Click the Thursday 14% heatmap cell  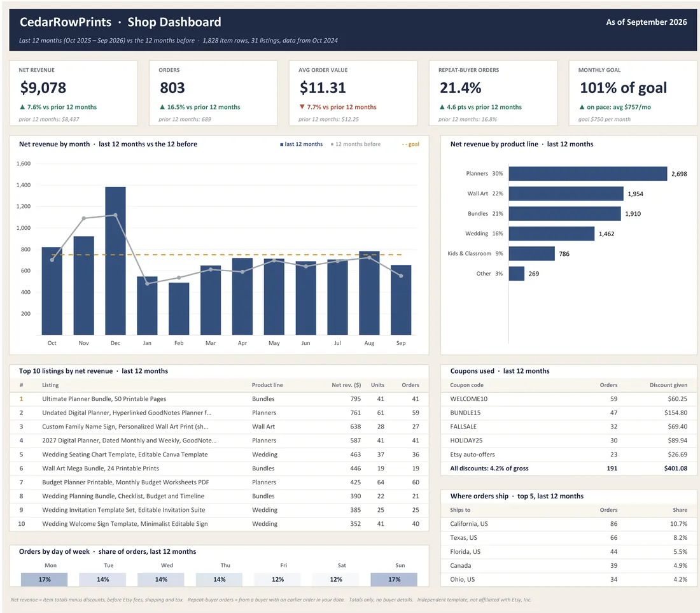(219, 579)
